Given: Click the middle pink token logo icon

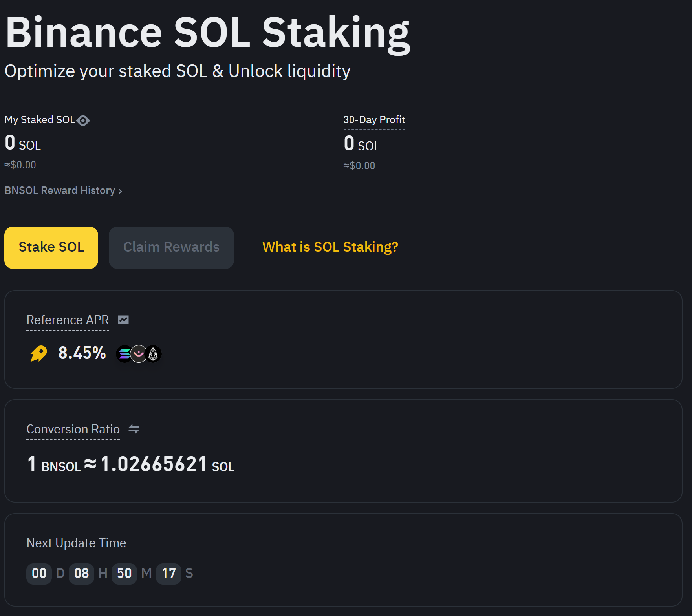Looking at the screenshot, I should 139,354.
